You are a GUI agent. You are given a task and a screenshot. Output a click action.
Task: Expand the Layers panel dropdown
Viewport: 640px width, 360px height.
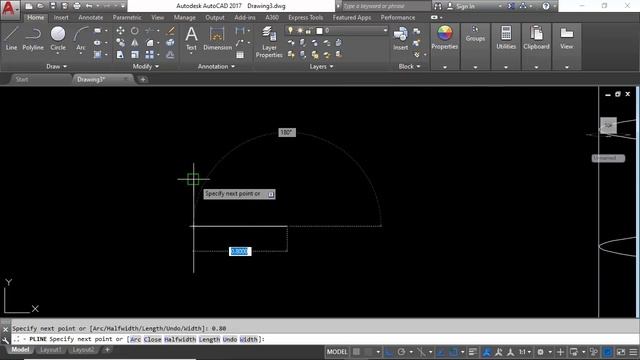321,66
